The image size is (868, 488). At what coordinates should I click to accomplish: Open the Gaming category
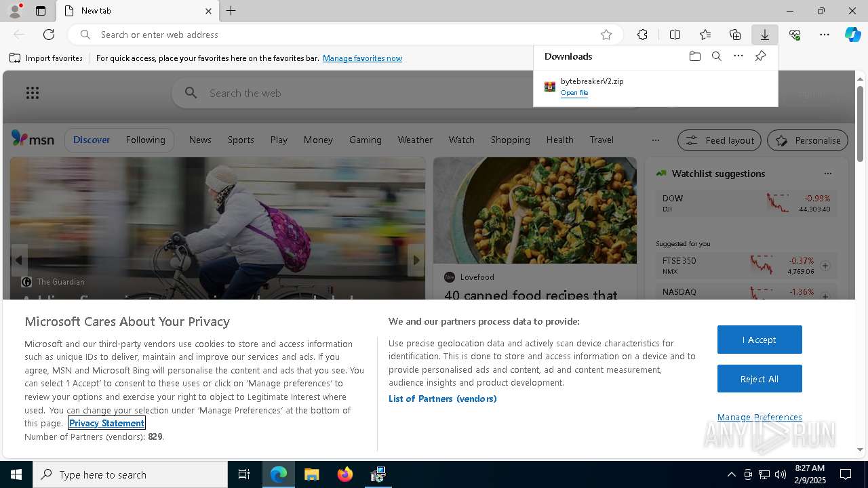point(366,140)
